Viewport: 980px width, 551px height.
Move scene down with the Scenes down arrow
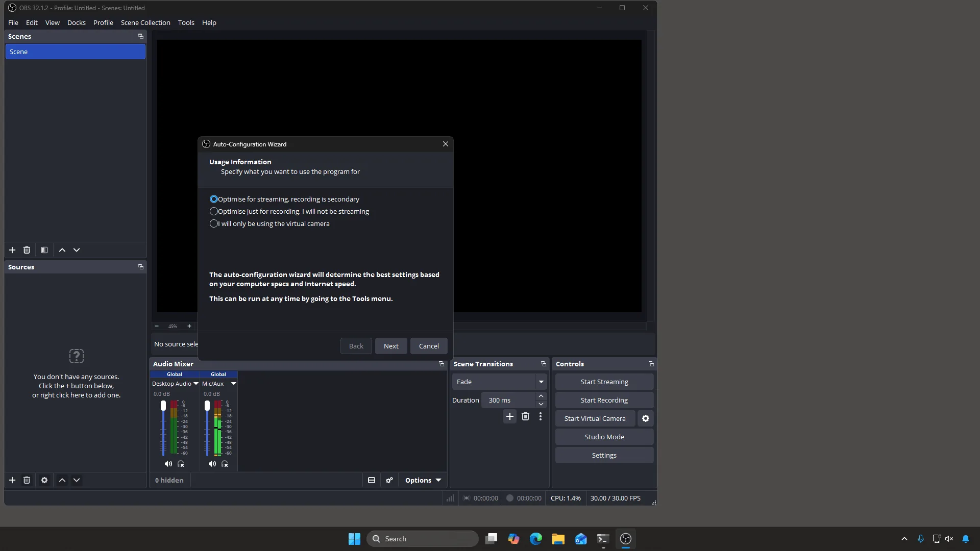pos(77,250)
